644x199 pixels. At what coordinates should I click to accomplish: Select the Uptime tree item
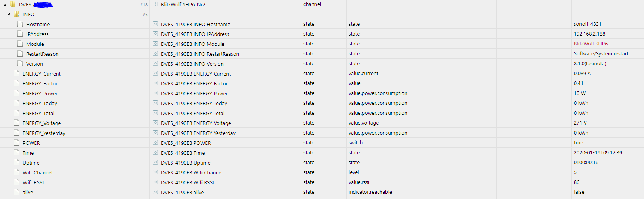[x=31, y=163]
